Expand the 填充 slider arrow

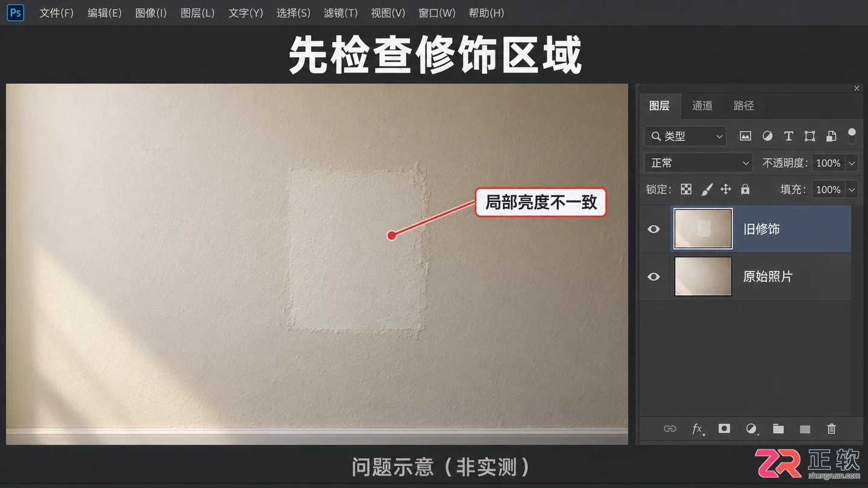[x=852, y=189]
